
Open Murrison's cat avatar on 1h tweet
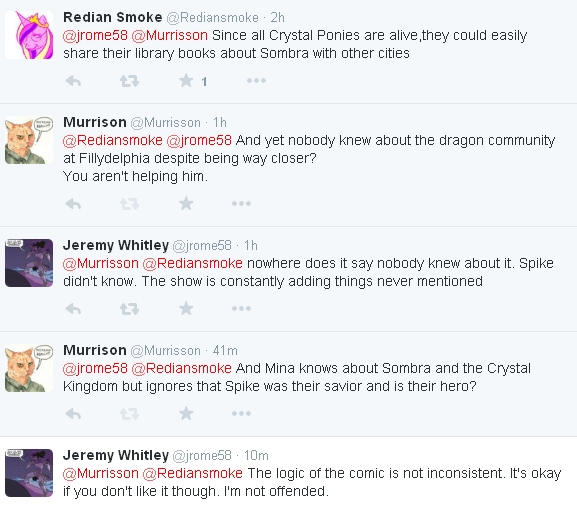point(29,140)
